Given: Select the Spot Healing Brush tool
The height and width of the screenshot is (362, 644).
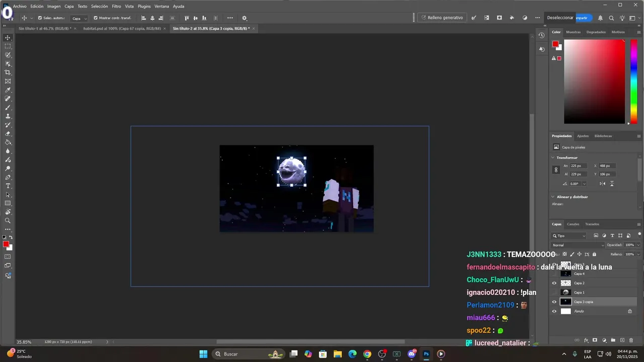Looking at the screenshot, I should pyautogui.click(x=8, y=99).
